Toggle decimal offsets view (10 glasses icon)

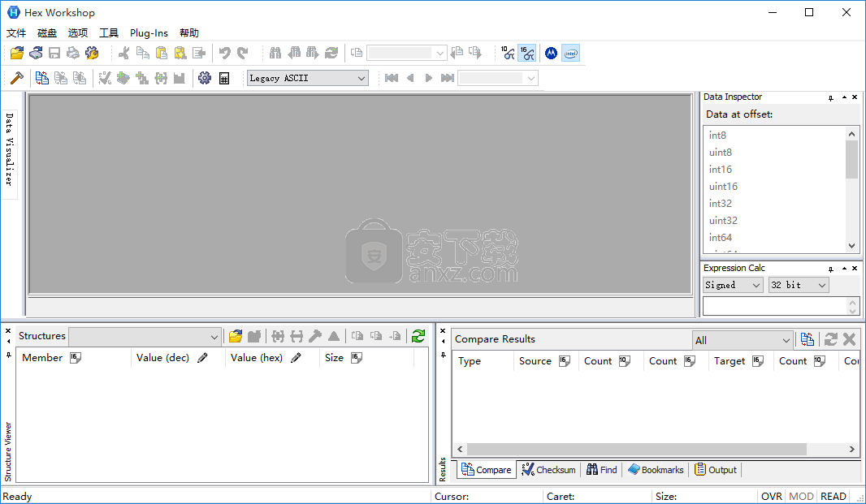tap(508, 53)
